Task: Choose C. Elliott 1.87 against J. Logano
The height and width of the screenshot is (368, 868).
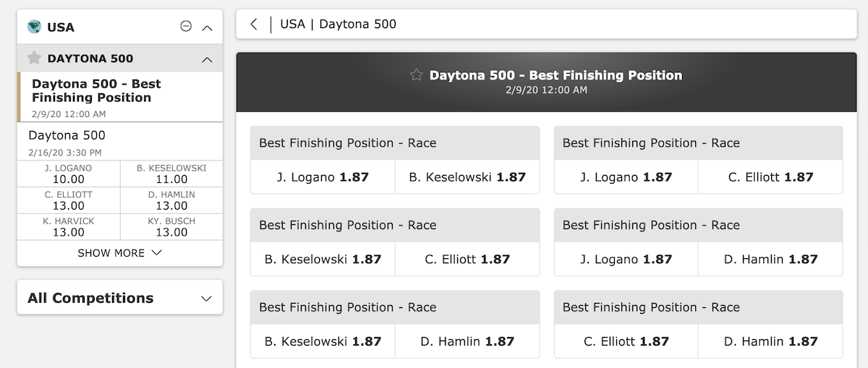Action: [x=770, y=177]
